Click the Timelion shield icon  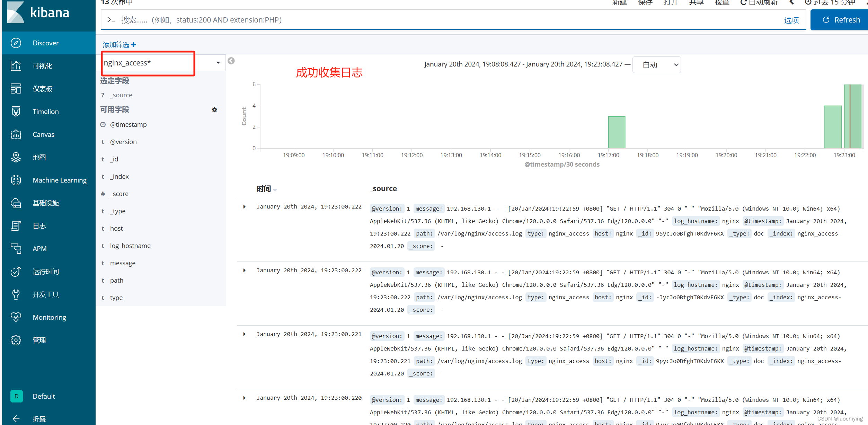click(x=16, y=112)
